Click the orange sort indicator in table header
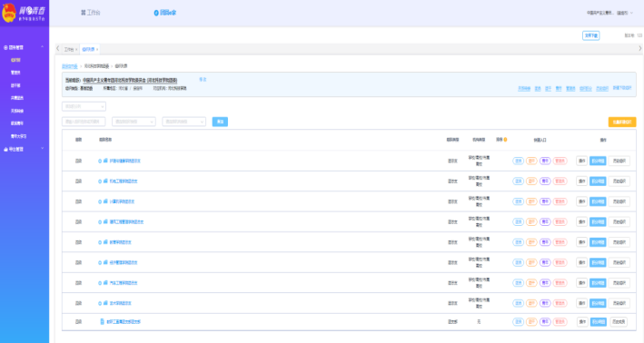This screenshot has width=644, height=343. (505, 140)
